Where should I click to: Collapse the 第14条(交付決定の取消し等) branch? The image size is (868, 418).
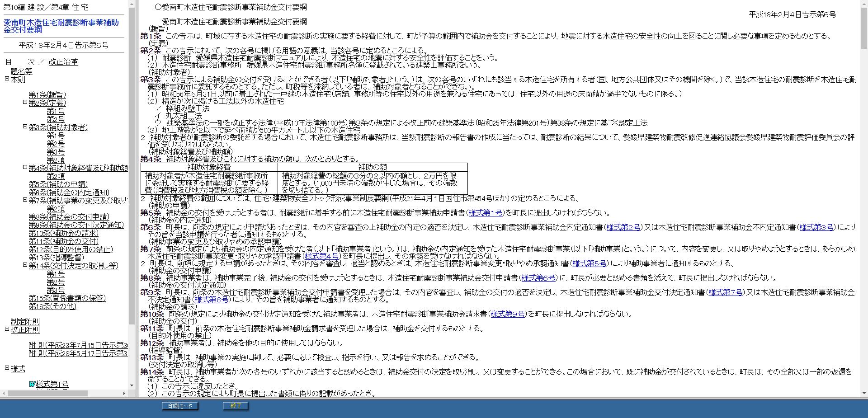pos(24,266)
